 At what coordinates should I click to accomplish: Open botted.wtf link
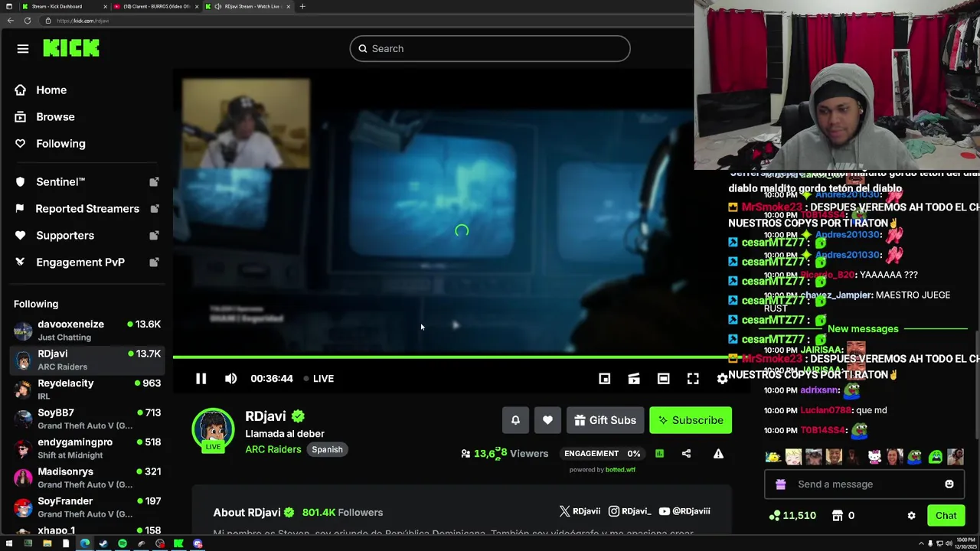coord(620,470)
